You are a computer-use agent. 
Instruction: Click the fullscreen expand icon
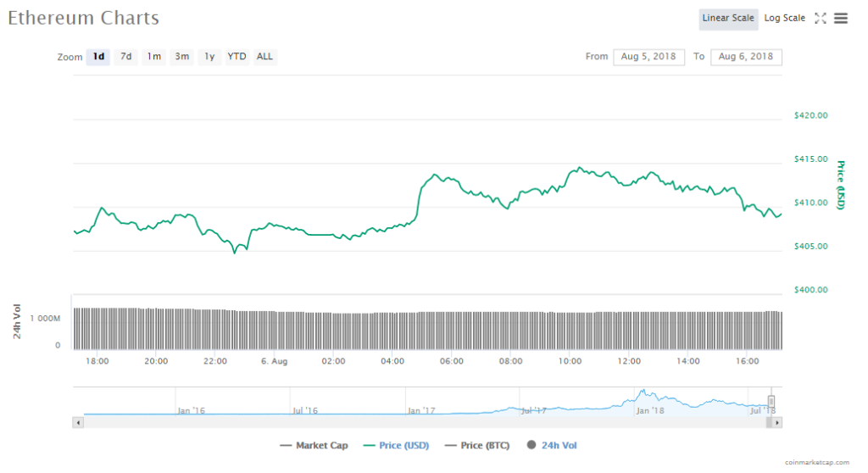[x=820, y=19]
